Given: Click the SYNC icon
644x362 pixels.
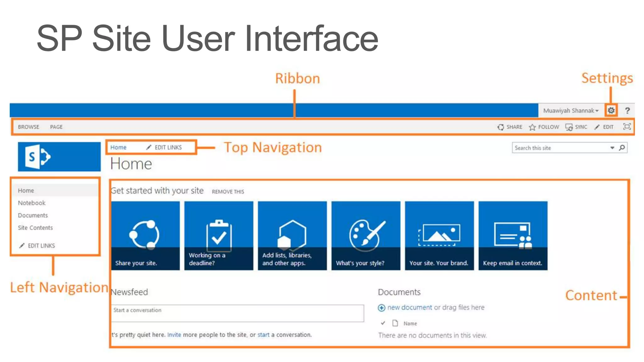Looking at the screenshot, I should pos(569,127).
